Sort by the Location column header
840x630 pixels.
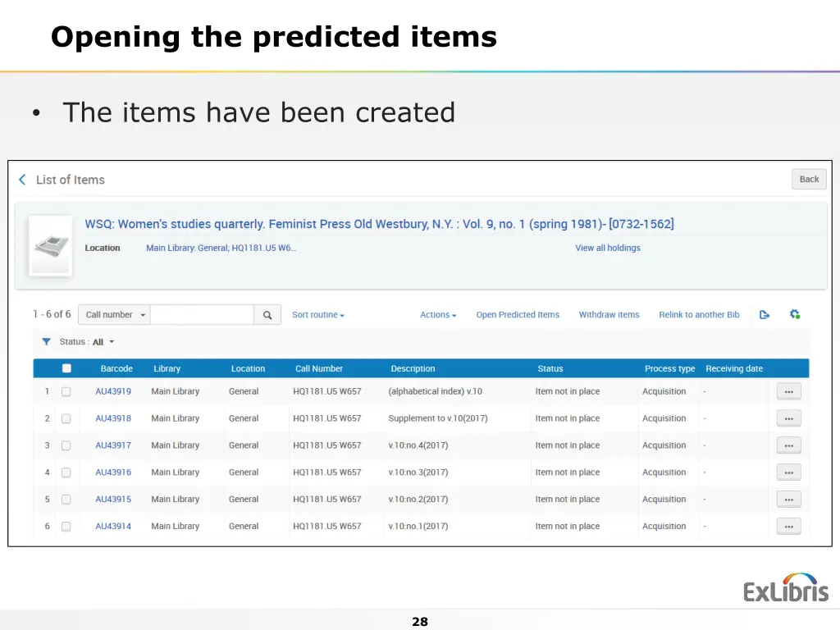click(x=248, y=368)
